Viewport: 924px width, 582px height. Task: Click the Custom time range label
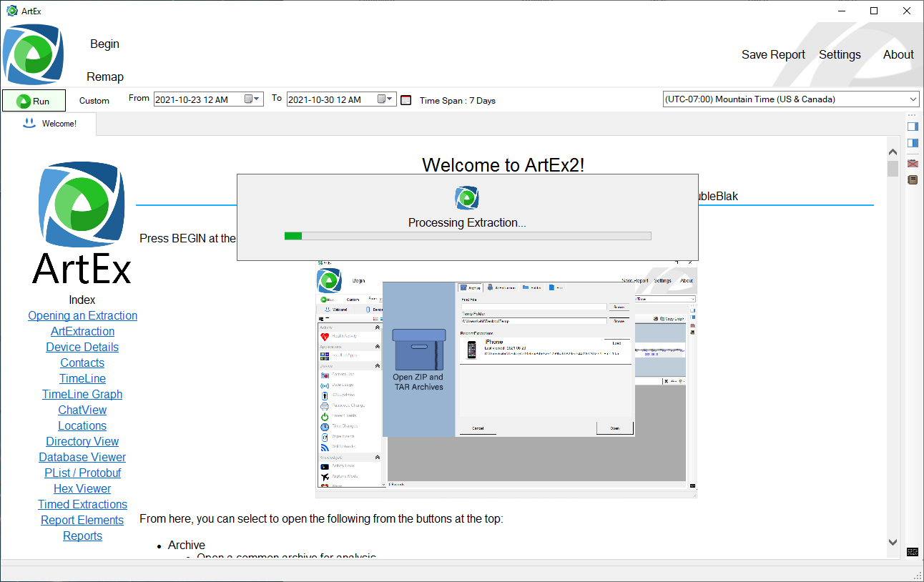tap(94, 101)
